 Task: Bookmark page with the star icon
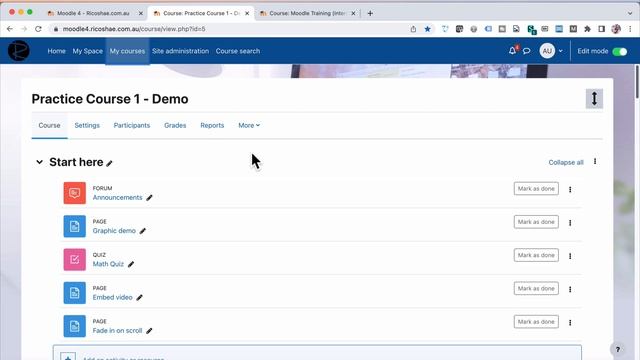[x=427, y=29]
